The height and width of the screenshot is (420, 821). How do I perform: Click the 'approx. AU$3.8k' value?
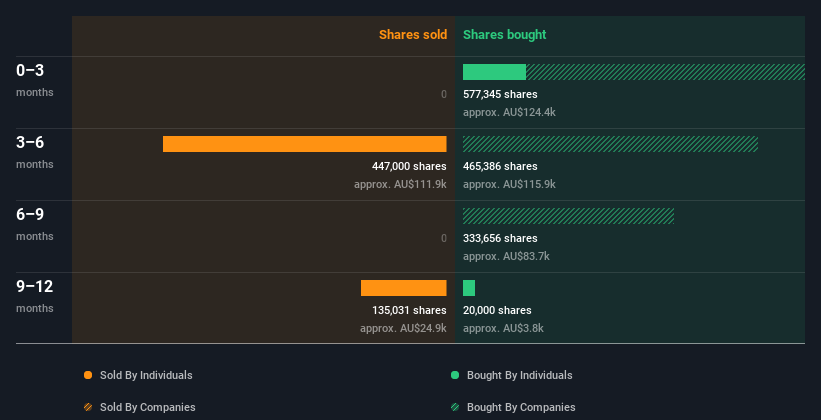[503, 328]
